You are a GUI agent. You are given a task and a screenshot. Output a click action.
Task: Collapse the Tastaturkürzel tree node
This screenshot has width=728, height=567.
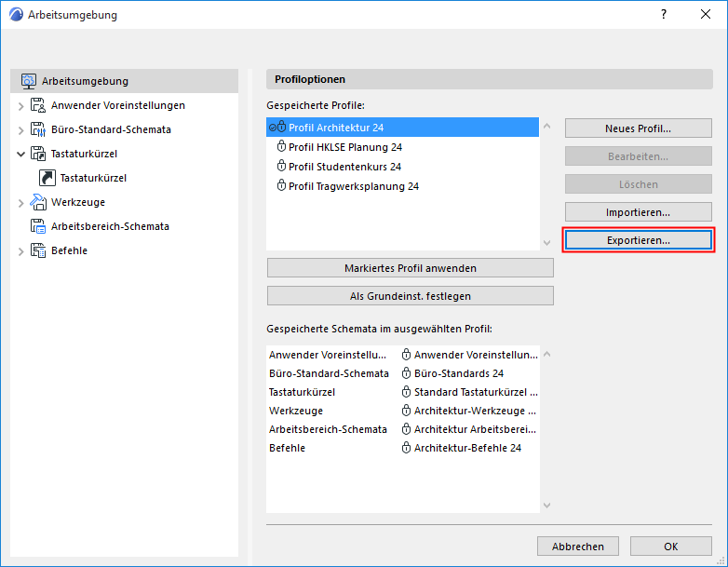click(x=20, y=155)
